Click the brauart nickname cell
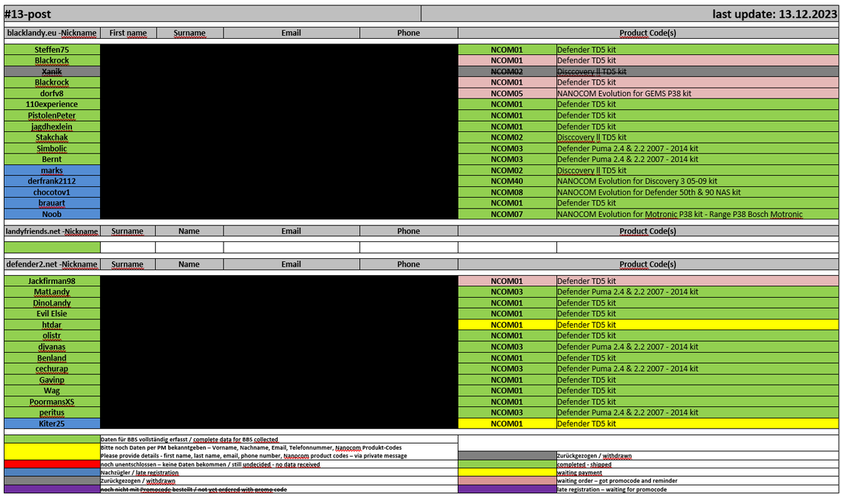This screenshot has width=841, height=504. [52, 203]
